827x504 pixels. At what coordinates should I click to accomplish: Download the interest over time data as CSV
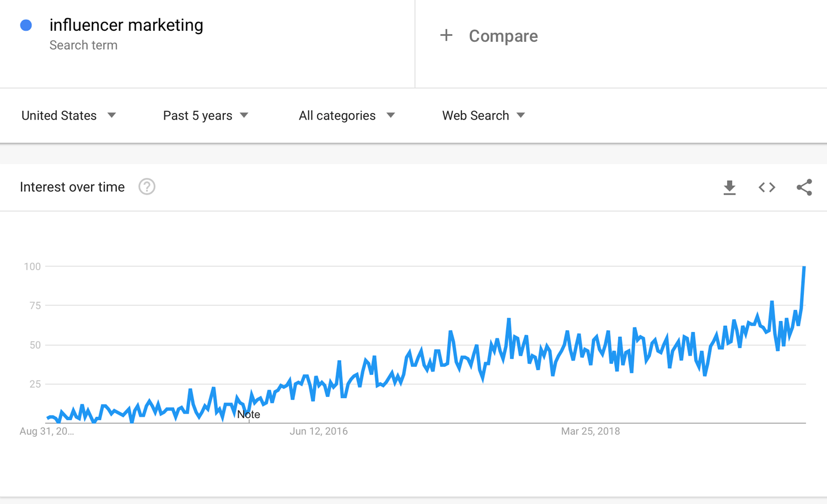click(729, 187)
